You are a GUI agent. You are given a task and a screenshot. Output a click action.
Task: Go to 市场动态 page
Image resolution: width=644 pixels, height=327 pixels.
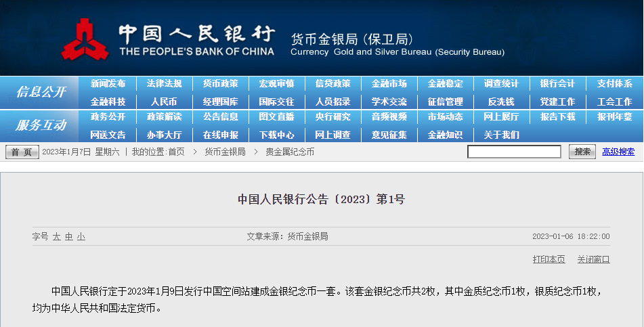point(445,116)
